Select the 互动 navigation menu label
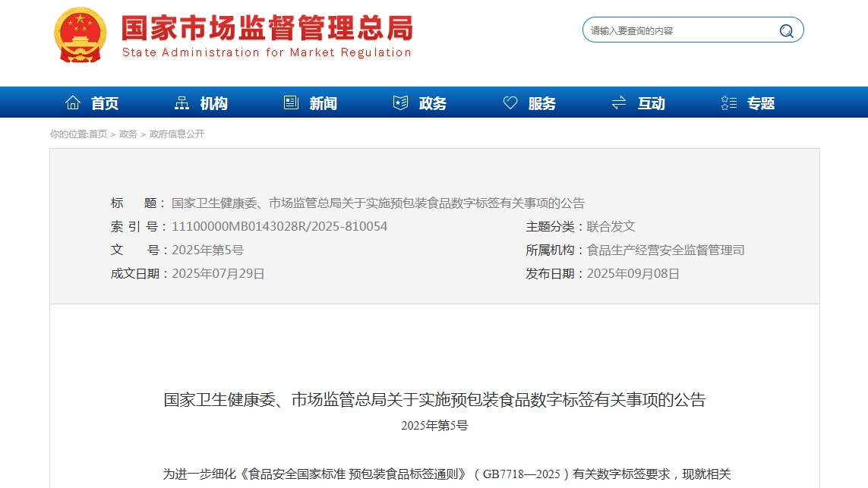 coord(651,103)
